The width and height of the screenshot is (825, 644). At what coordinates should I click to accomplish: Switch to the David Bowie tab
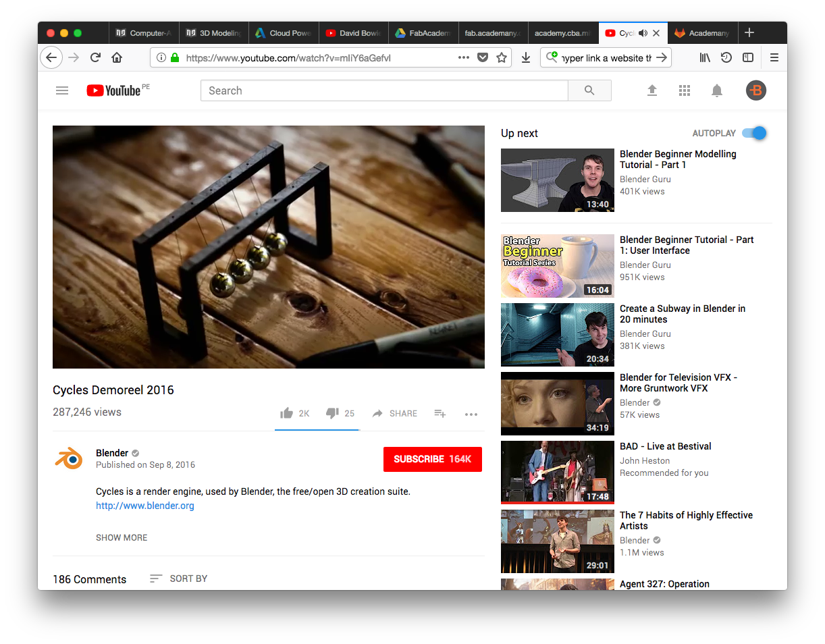click(354, 33)
